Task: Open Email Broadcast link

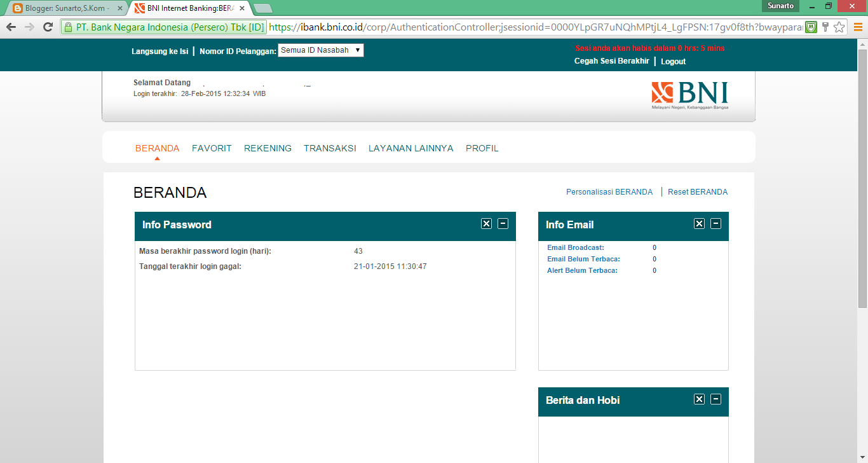Action: [576, 247]
